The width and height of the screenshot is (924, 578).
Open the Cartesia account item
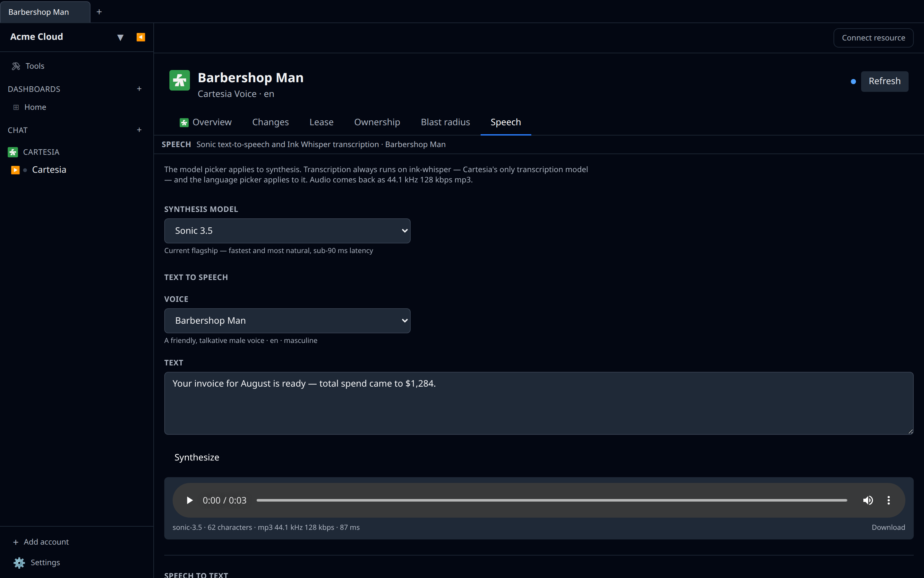49,170
